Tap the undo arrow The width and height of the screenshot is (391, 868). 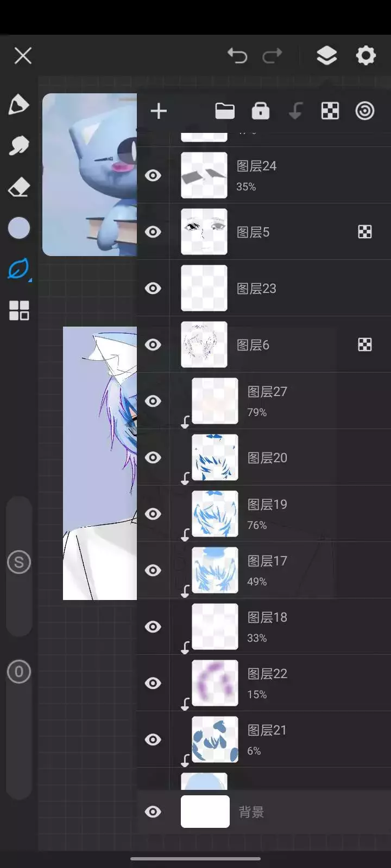click(237, 55)
